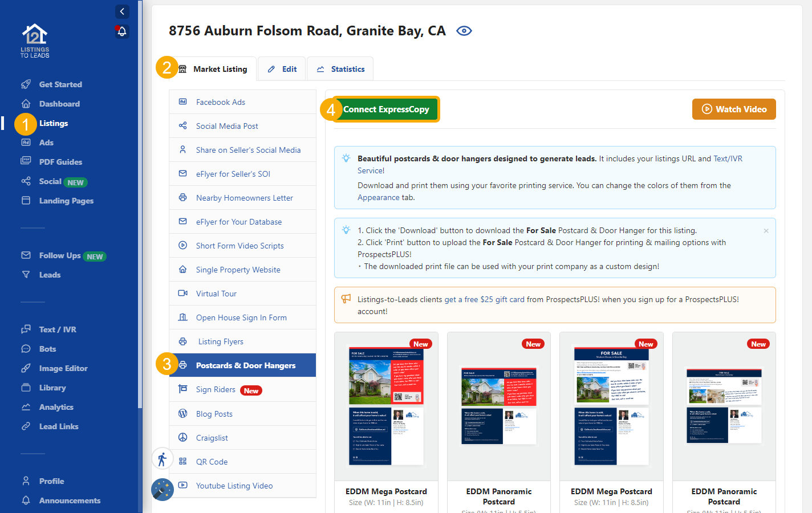812x513 pixels.
Task: Click the Follow Ups envelope icon
Action: tap(26, 255)
